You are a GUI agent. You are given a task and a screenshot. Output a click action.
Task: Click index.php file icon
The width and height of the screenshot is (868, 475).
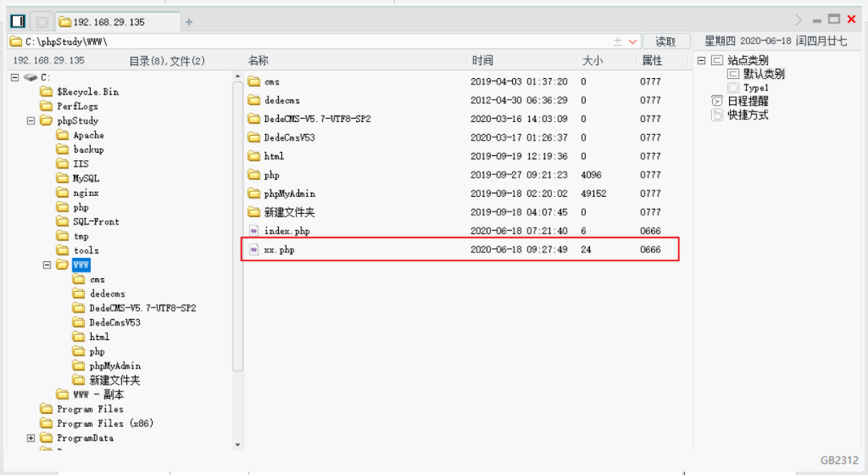(x=254, y=231)
